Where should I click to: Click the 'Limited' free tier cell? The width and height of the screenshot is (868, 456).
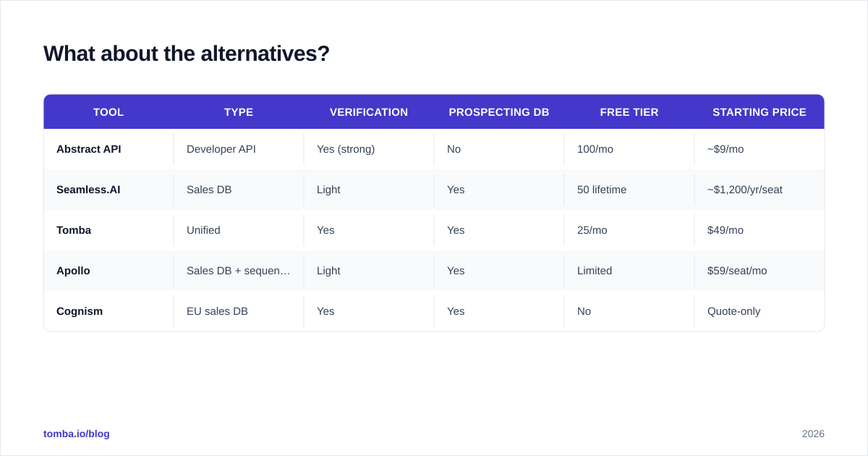[629, 271]
